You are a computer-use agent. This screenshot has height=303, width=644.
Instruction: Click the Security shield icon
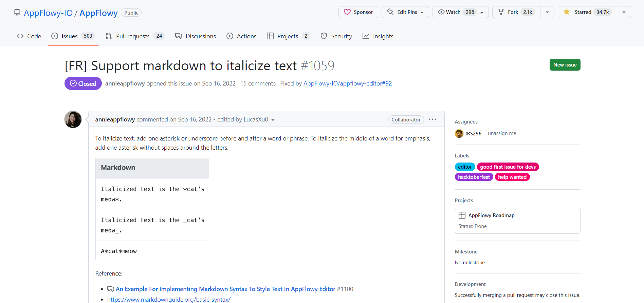click(324, 36)
